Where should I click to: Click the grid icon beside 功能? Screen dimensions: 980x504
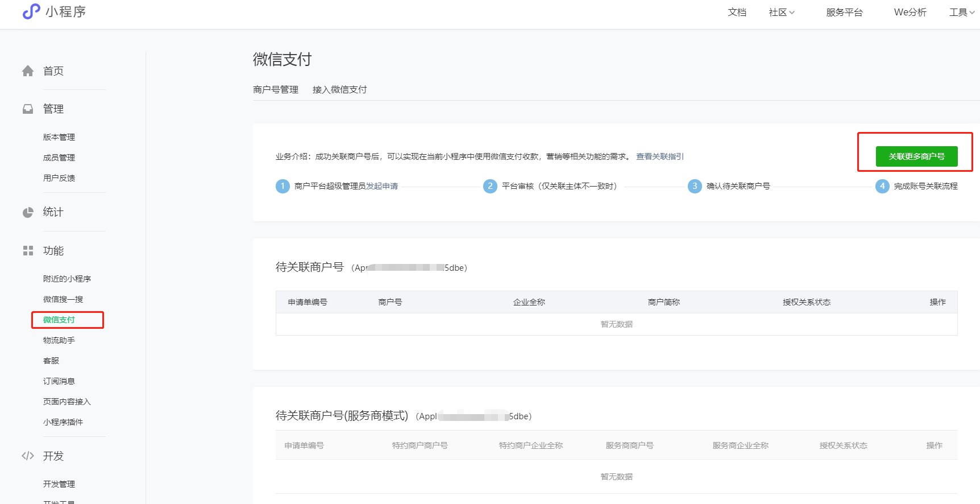[x=28, y=251]
